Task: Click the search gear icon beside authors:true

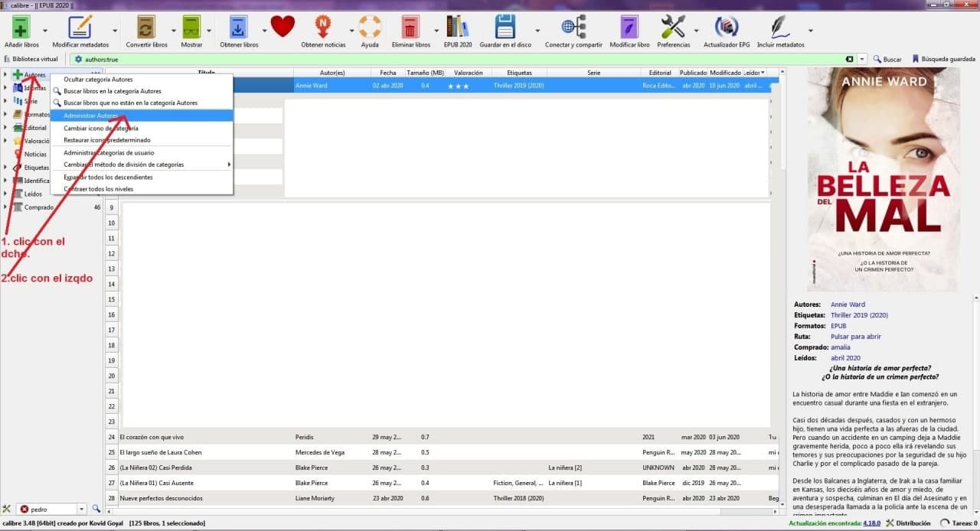Action: tap(78, 59)
